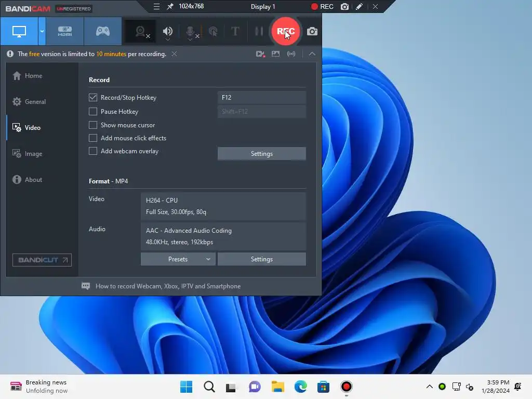Image resolution: width=532 pixels, height=399 pixels.
Task: Click Bandicam icon on taskbar
Action: (x=347, y=387)
